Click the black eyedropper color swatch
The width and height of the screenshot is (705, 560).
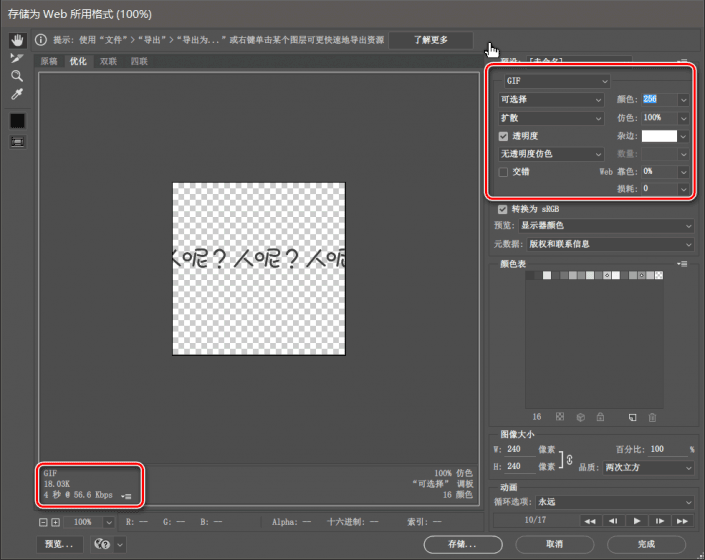coord(18,121)
